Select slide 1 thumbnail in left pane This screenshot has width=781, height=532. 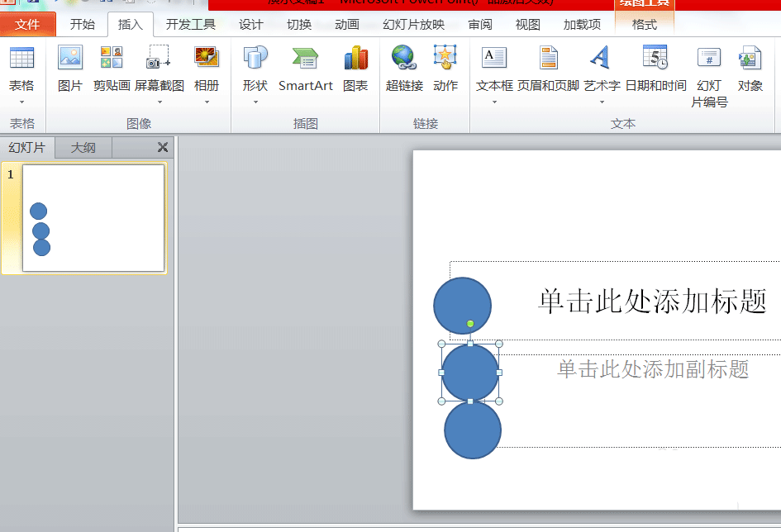point(92,217)
